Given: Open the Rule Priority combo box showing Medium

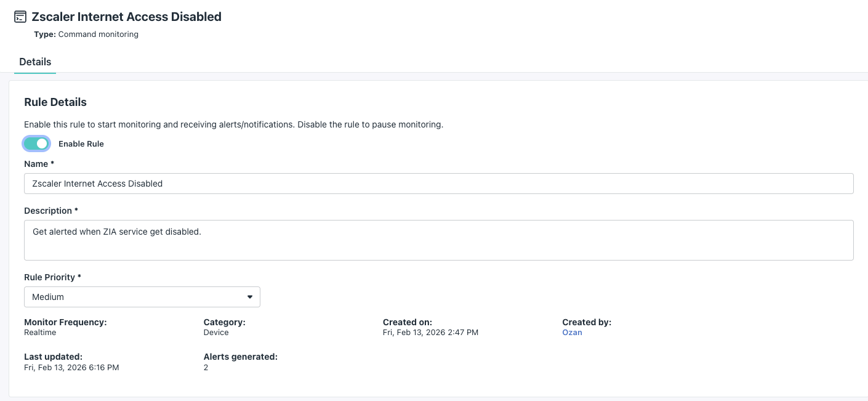Looking at the screenshot, I should click(x=142, y=297).
